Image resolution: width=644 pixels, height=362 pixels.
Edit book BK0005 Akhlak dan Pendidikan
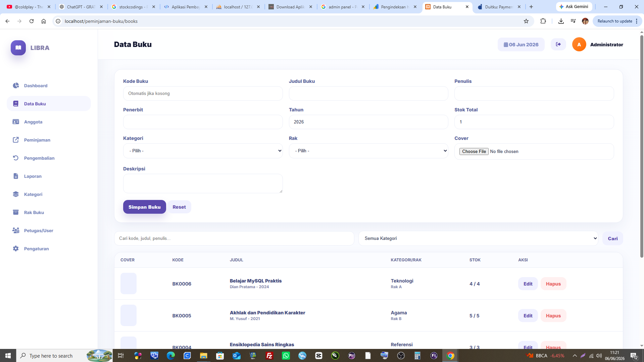pos(528,316)
